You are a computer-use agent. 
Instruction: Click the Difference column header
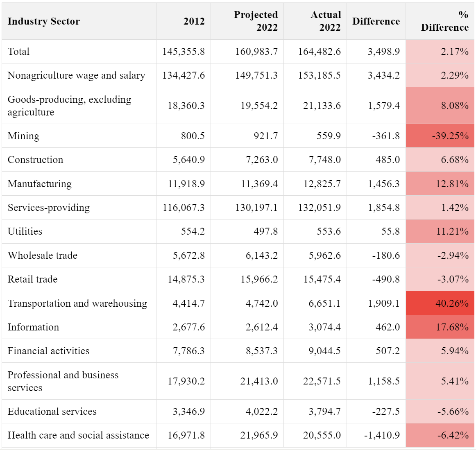point(376,21)
